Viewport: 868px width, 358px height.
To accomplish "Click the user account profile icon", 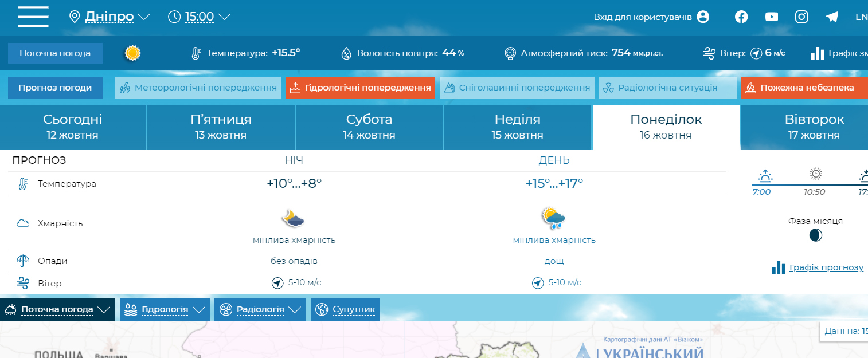I will pyautogui.click(x=703, y=17).
